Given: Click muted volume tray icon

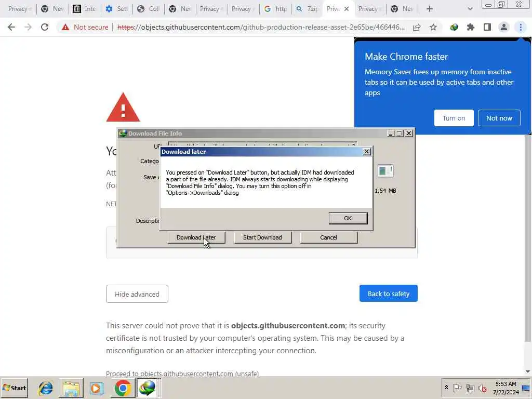Looking at the screenshot, I should (482, 388).
